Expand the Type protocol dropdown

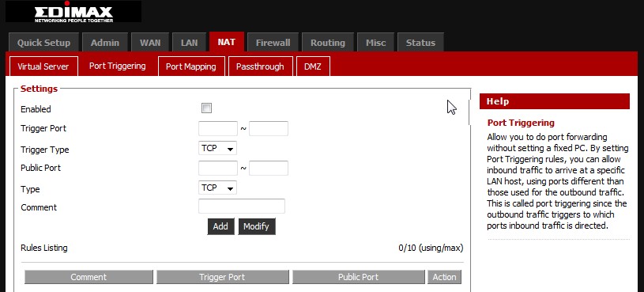pyautogui.click(x=217, y=188)
